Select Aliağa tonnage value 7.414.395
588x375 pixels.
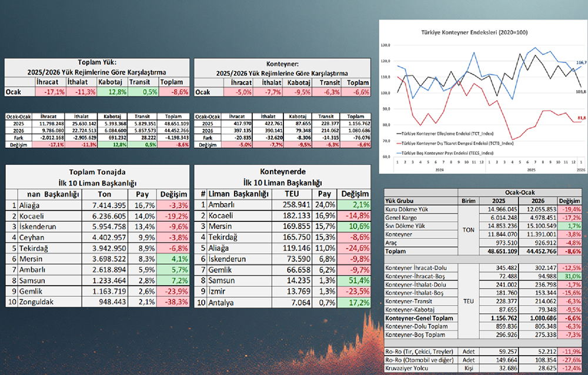click(105, 205)
